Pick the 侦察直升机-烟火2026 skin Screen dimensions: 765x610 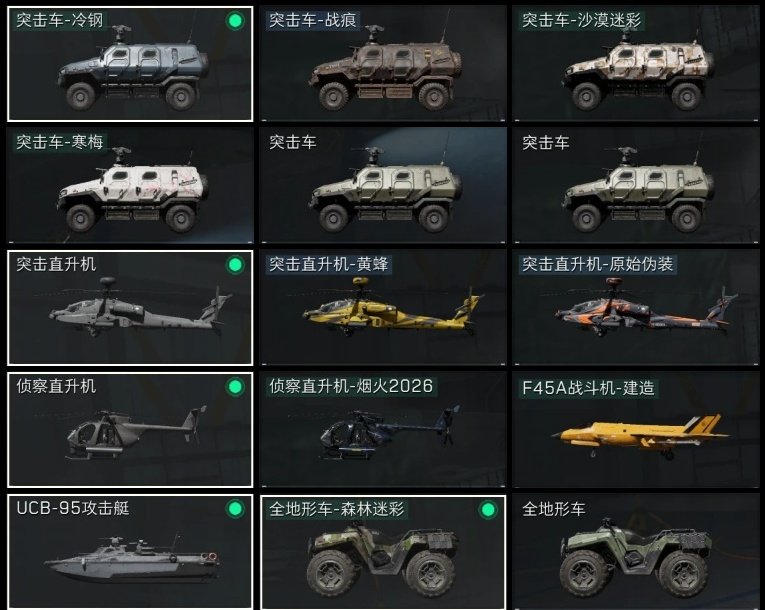(x=383, y=430)
